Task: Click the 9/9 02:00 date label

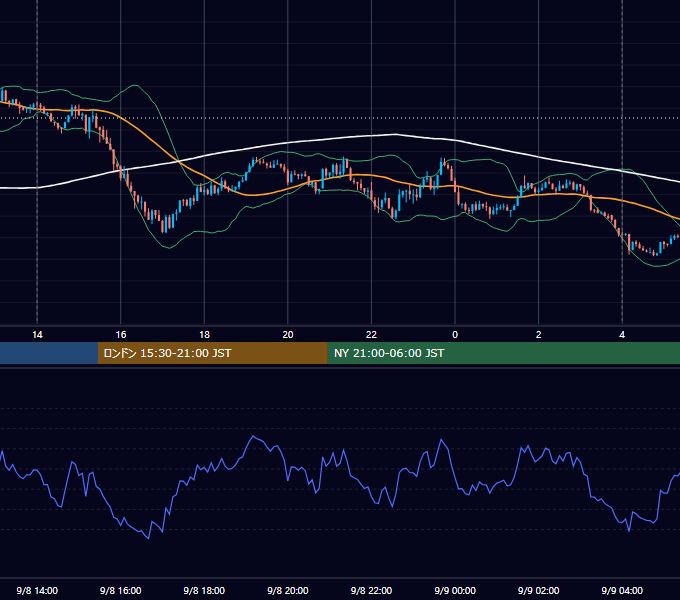Action: pyautogui.click(x=539, y=590)
